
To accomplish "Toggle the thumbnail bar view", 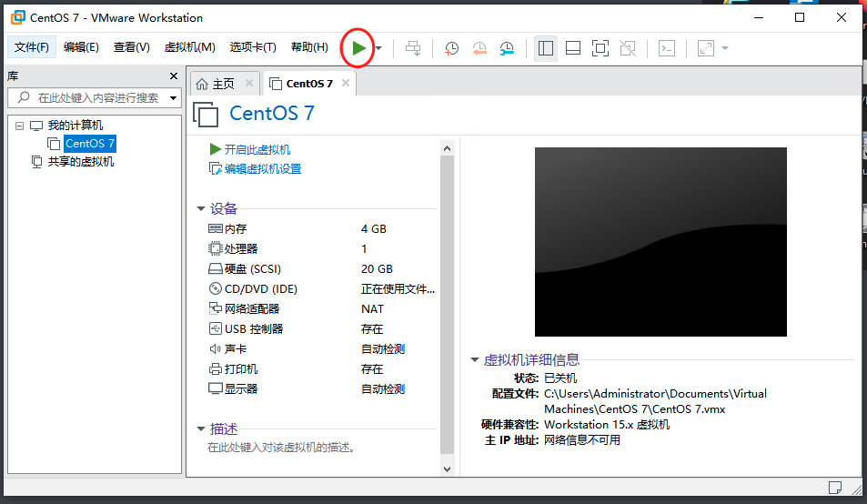I will click(573, 48).
